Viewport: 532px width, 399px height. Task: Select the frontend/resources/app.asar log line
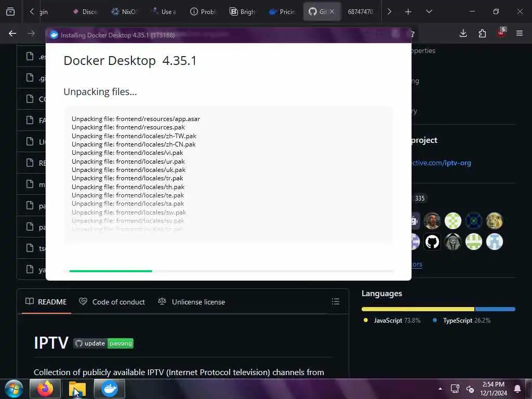coord(136,119)
